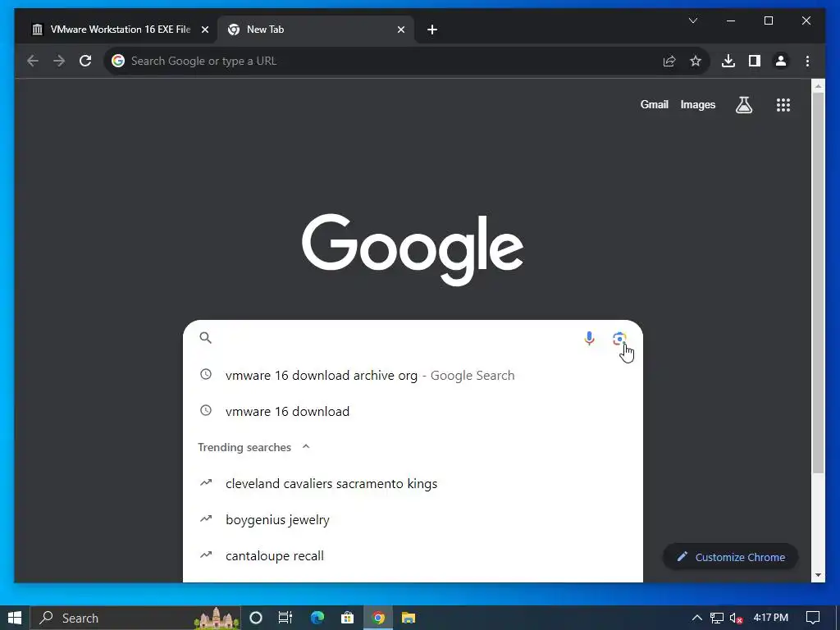Click the muted volume tray icon

click(x=736, y=618)
